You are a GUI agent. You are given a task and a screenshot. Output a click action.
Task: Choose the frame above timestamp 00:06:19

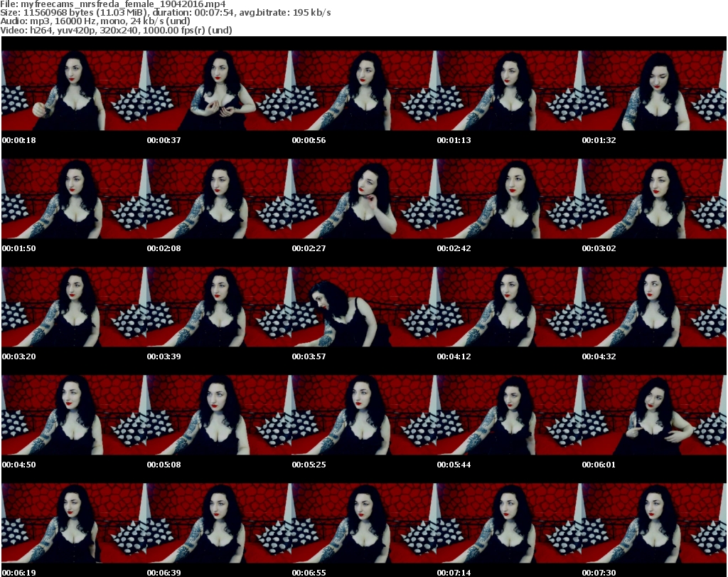74,523
